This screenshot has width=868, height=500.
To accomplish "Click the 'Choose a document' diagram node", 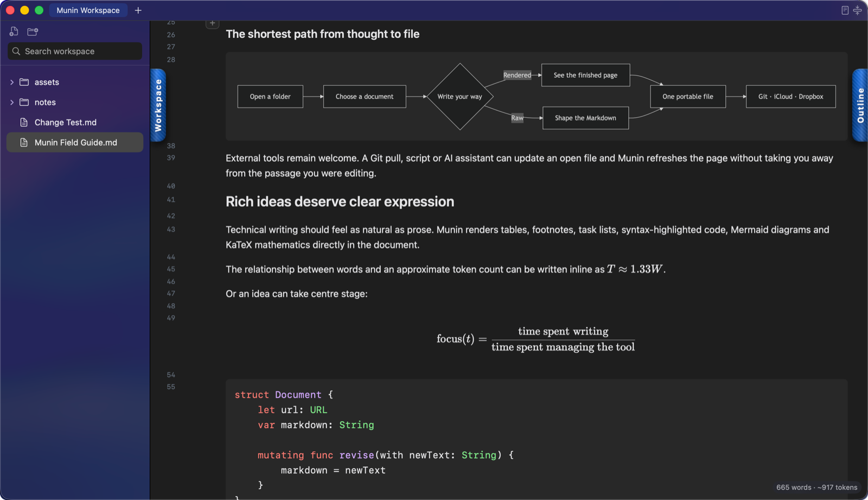I will [x=365, y=97].
